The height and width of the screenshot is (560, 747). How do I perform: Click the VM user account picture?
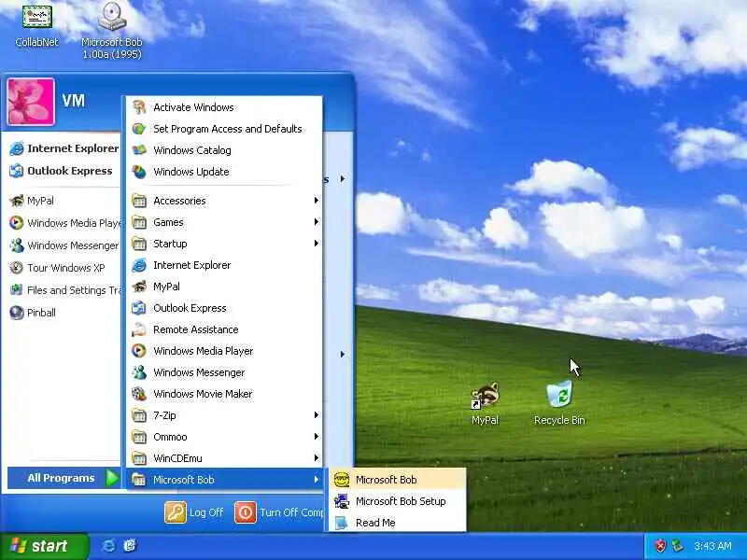31,102
